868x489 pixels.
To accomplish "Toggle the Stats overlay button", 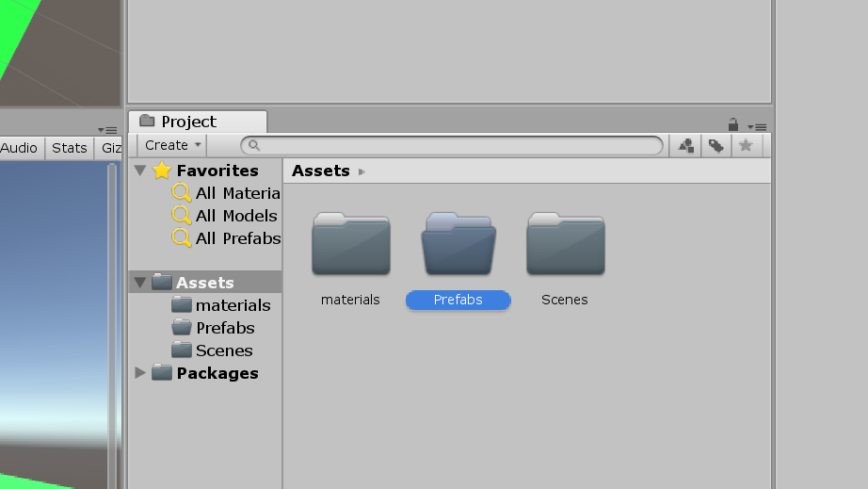I will 70,148.
